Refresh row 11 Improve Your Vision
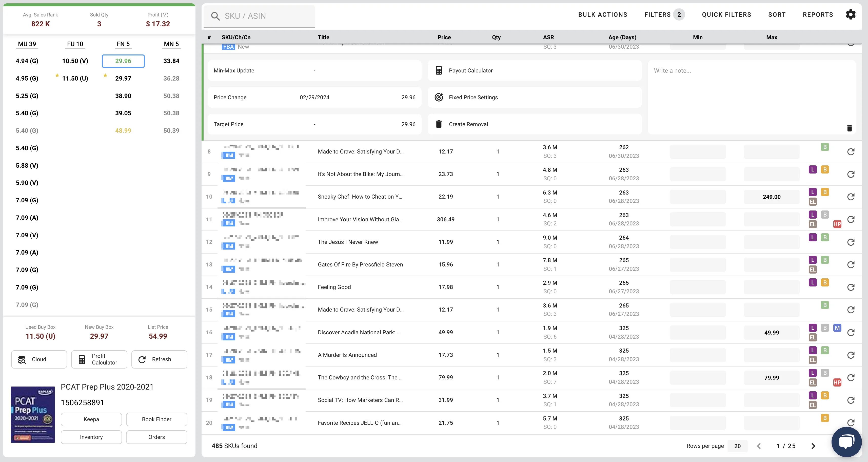 [851, 219]
